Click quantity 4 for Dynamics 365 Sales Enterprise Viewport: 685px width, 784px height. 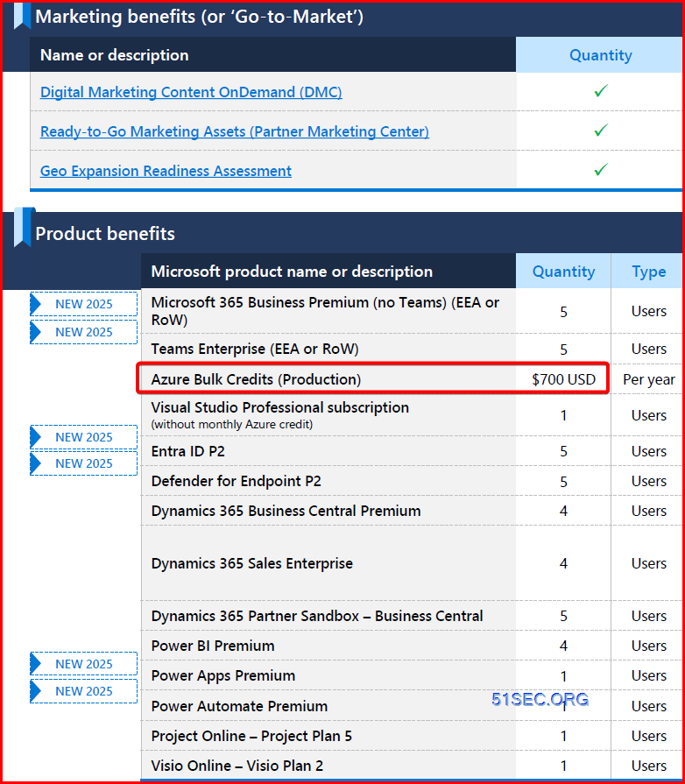pyautogui.click(x=563, y=563)
